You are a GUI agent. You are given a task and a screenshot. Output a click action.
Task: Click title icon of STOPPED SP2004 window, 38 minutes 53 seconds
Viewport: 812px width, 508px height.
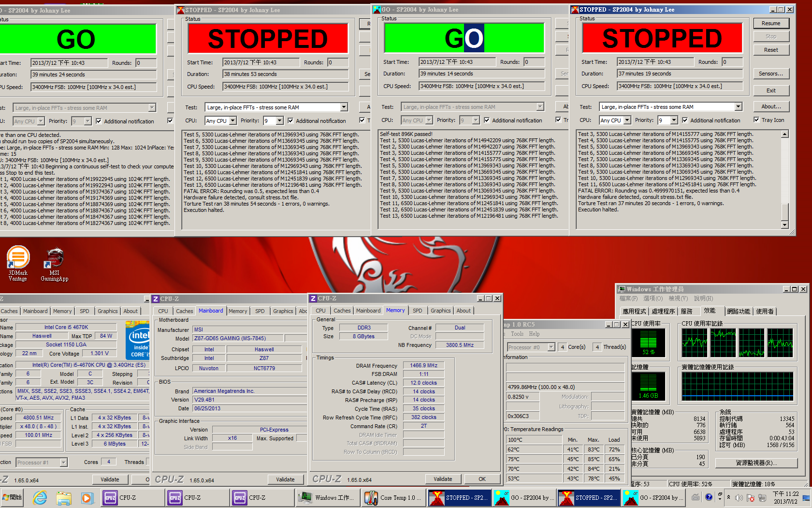(x=181, y=10)
